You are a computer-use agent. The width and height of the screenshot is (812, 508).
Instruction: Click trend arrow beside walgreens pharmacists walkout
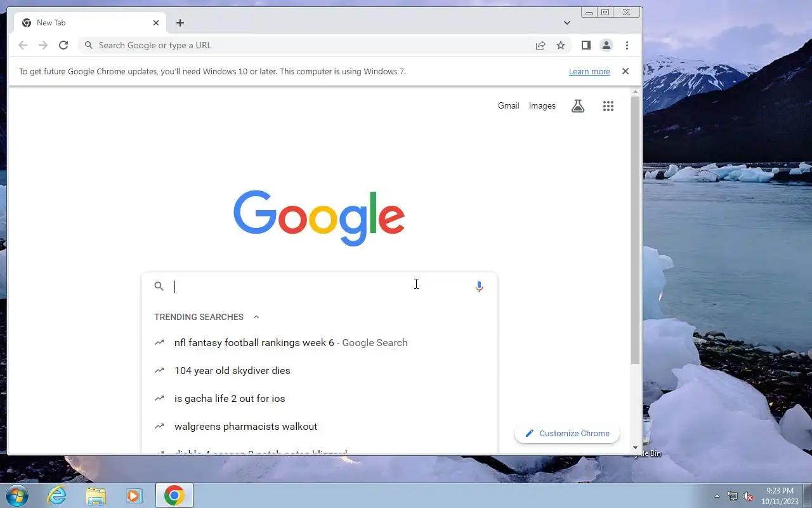point(159,426)
